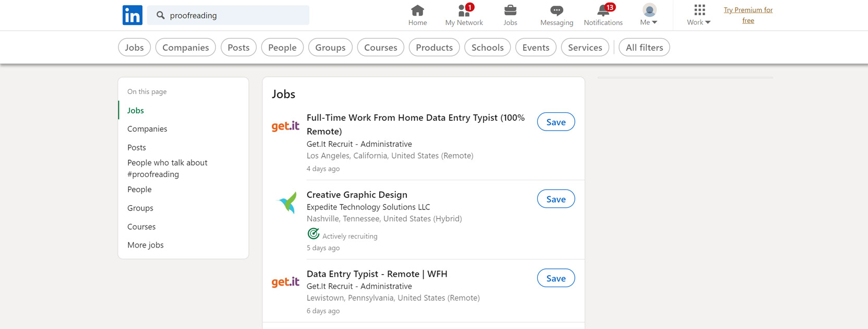Click Get.It logo of Full-Time Work job
This screenshot has height=329, width=868.
tap(285, 126)
